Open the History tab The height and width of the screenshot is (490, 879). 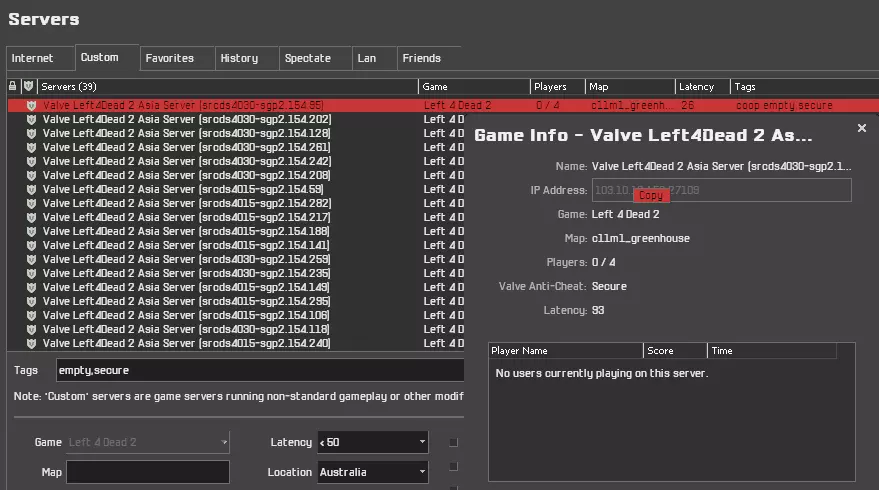tap(247, 58)
